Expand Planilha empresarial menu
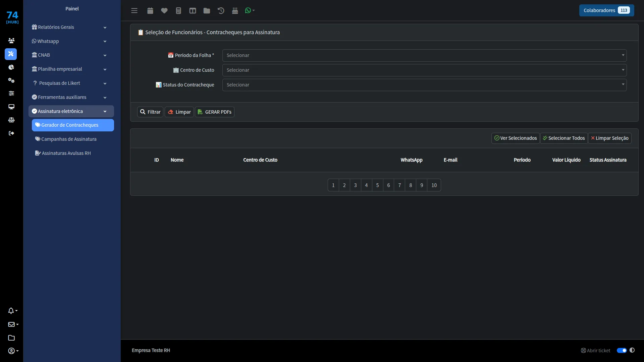This screenshot has width=644, height=362. click(x=71, y=69)
